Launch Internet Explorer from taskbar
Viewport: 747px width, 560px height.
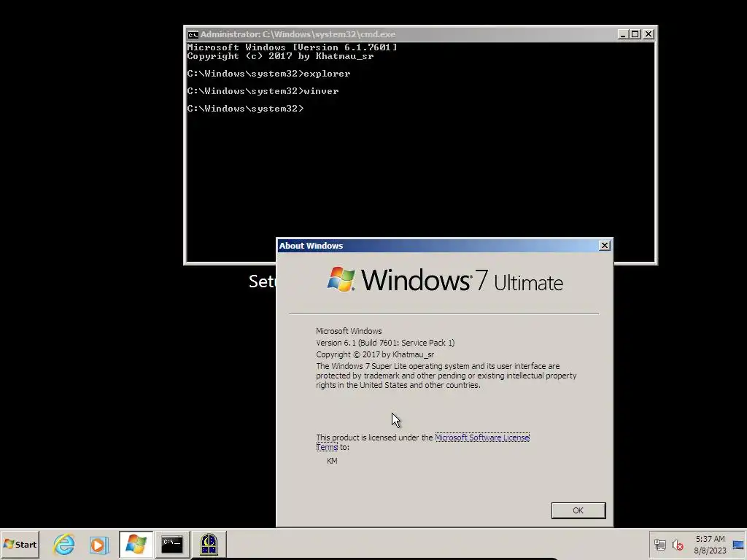[64, 544]
